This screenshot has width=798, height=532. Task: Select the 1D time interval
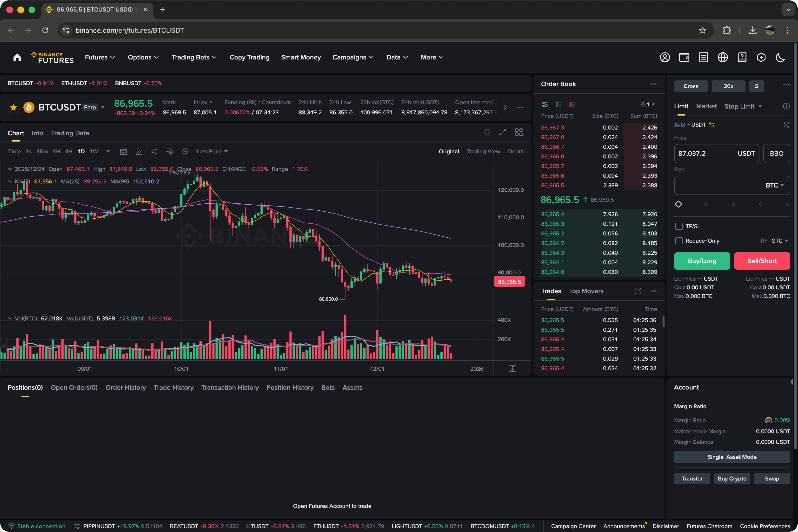[81, 152]
